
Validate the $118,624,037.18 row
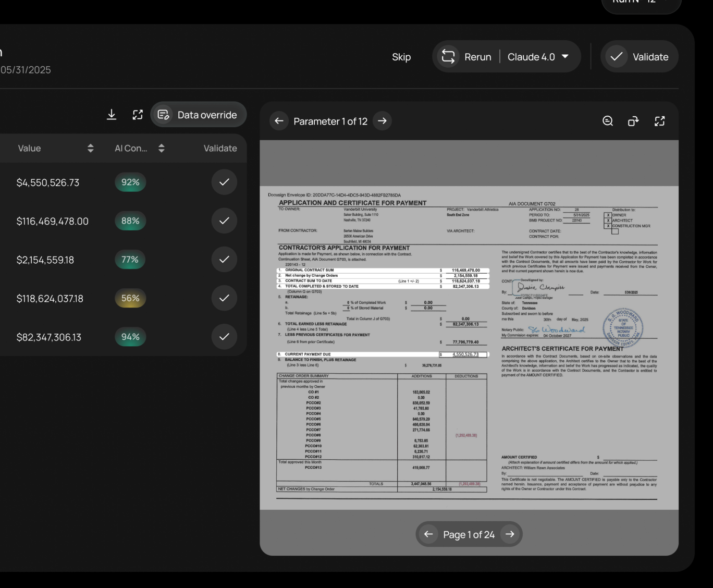click(224, 298)
